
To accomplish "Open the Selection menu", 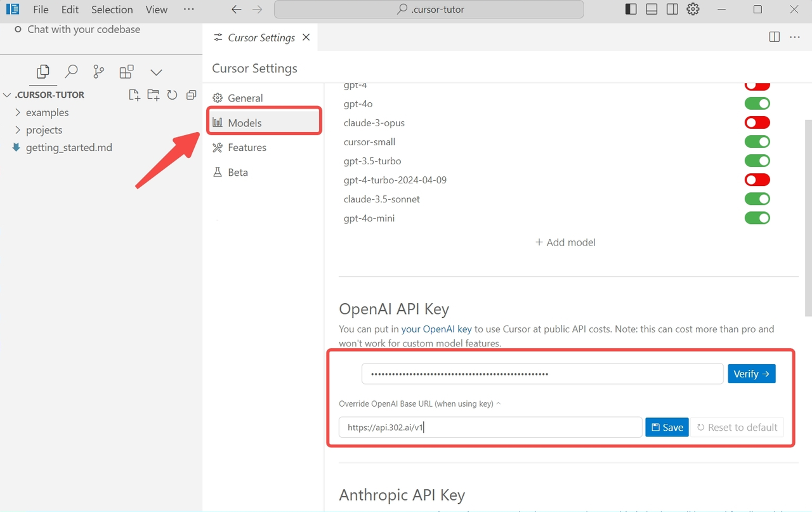I will click(x=112, y=10).
